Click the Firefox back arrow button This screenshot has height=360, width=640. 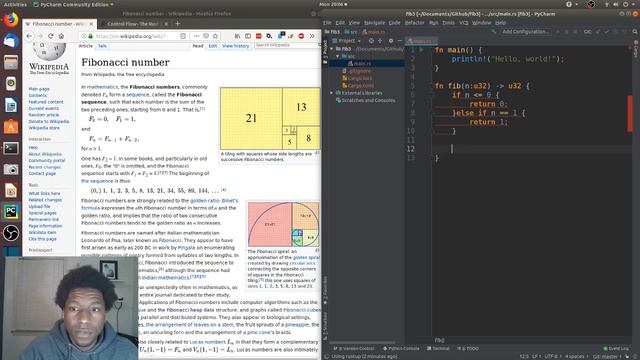tap(29, 36)
